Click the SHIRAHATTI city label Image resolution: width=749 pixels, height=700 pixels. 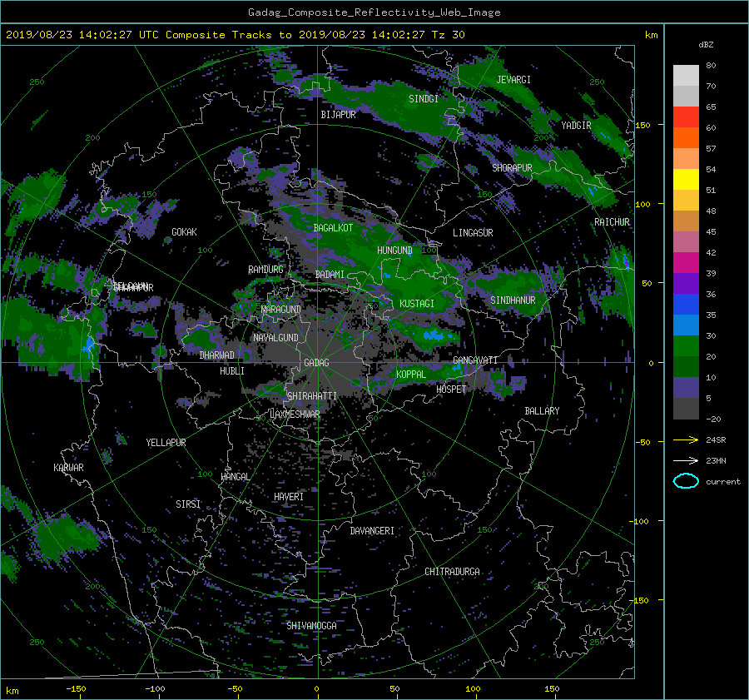coord(312,396)
